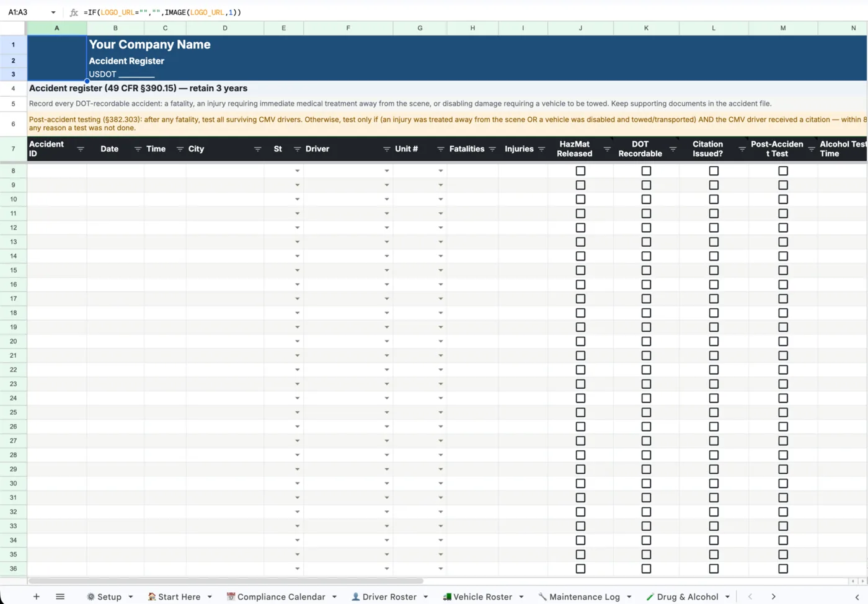Open Compliance Calendar tab options arrow
Screen dimensions: 868x604
click(x=334, y=597)
